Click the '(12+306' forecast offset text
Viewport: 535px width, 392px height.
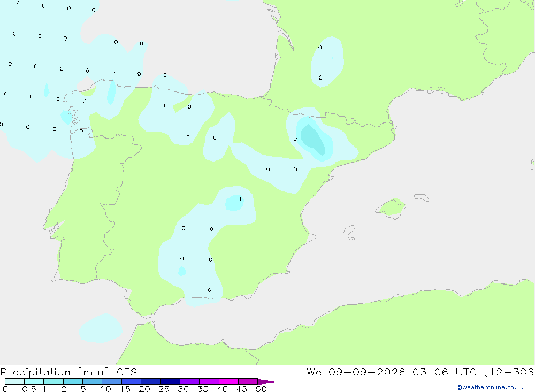509,372
